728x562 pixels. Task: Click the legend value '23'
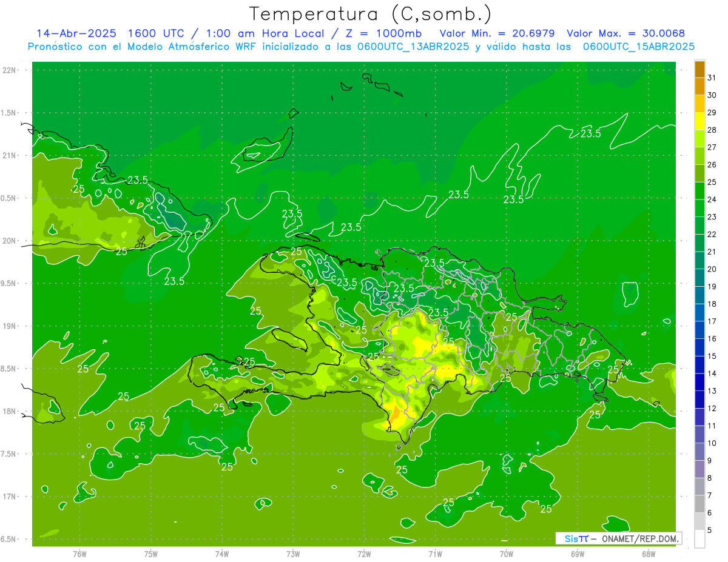tap(712, 217)
